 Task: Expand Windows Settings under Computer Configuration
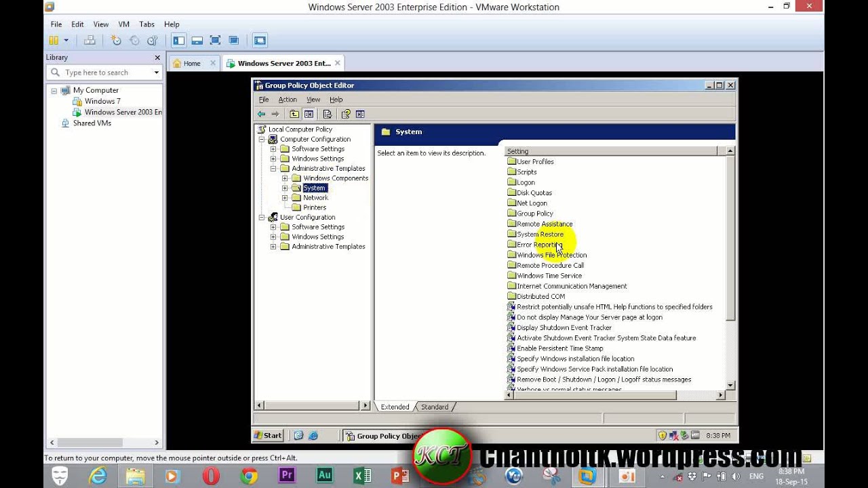tap(273, 159)
